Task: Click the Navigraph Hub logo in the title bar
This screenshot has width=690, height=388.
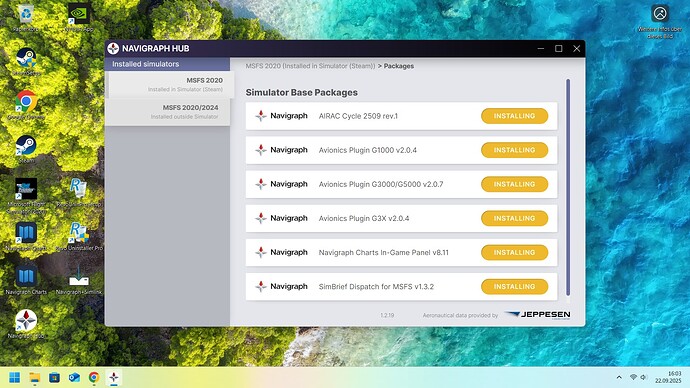Action: coord(113,48)
